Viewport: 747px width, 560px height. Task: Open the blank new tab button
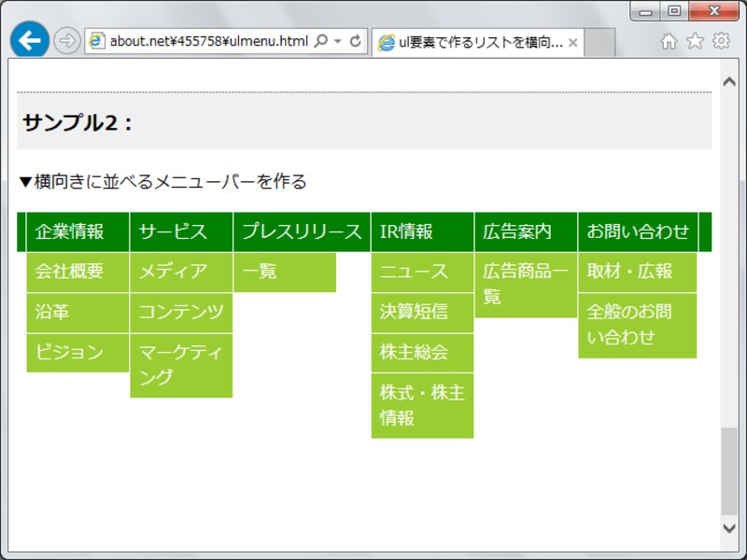(x=599, y=43)
